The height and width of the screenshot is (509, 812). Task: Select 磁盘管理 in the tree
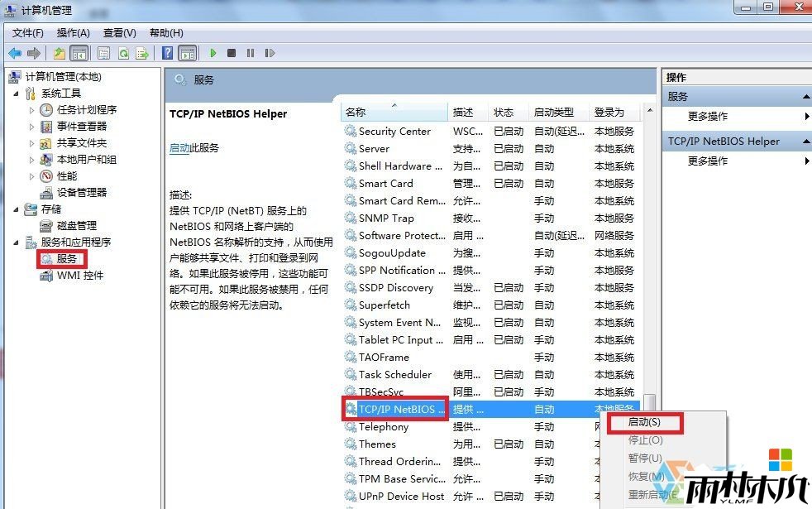coord(76,225)
